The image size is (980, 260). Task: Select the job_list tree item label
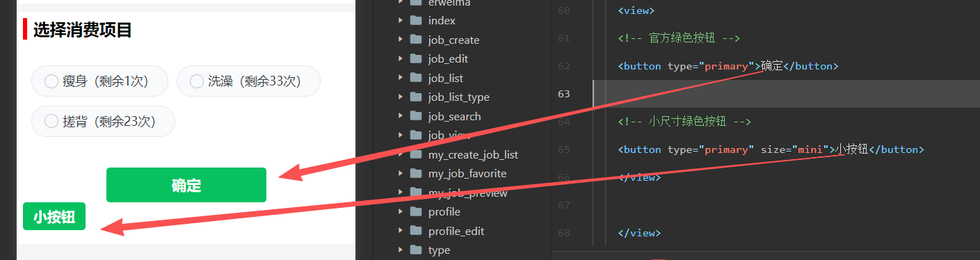click(x=446, y=79)
